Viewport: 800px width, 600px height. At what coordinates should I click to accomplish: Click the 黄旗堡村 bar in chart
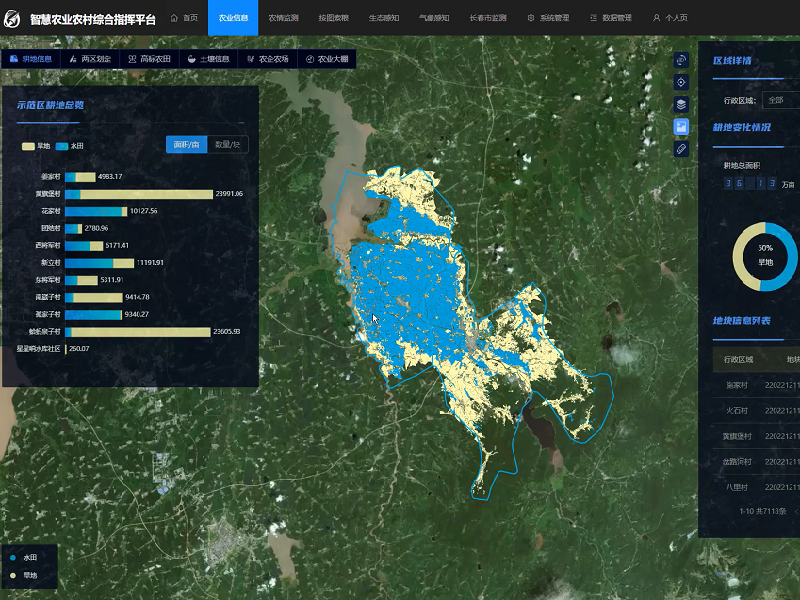point(139,194)
